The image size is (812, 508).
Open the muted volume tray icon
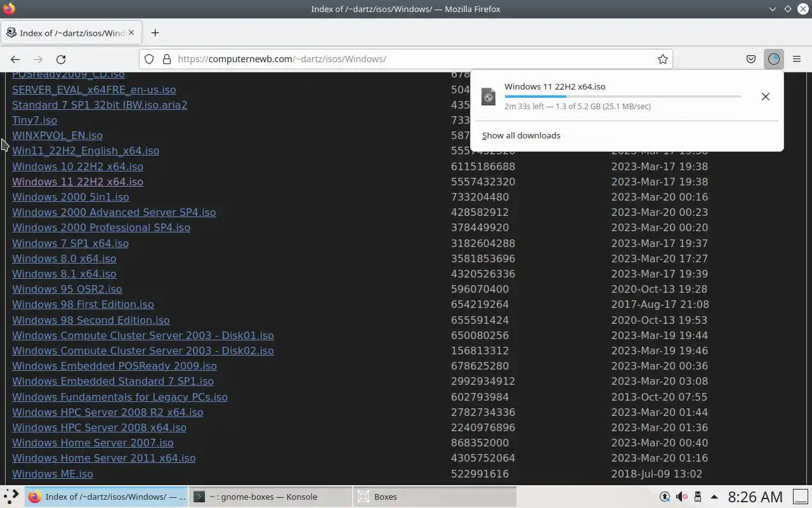coord(681,497)
